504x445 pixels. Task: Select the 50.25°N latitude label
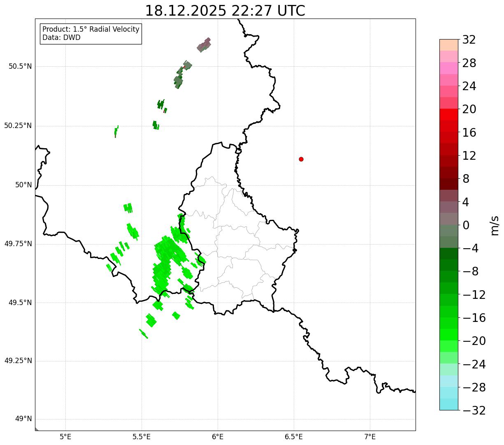(18, 126)
